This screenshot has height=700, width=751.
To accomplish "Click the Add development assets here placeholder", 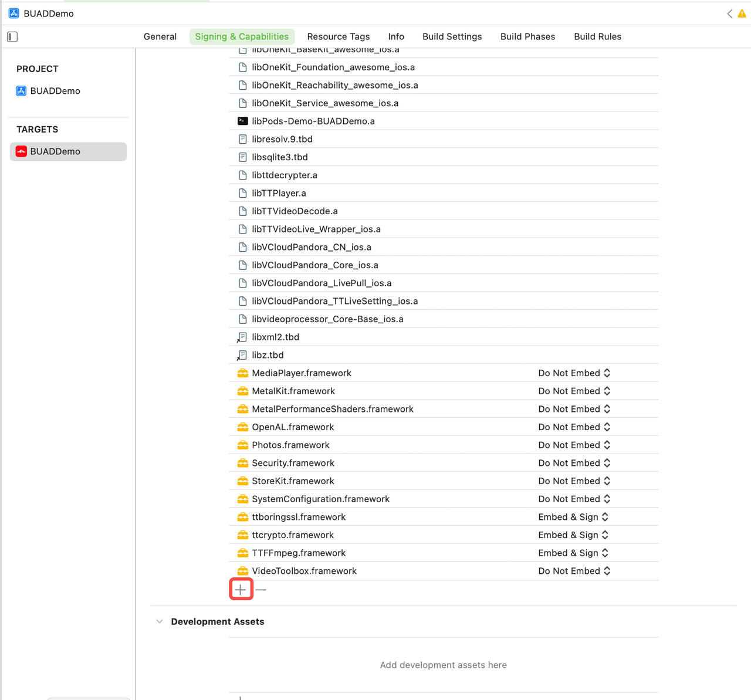I will coord(444,665).
